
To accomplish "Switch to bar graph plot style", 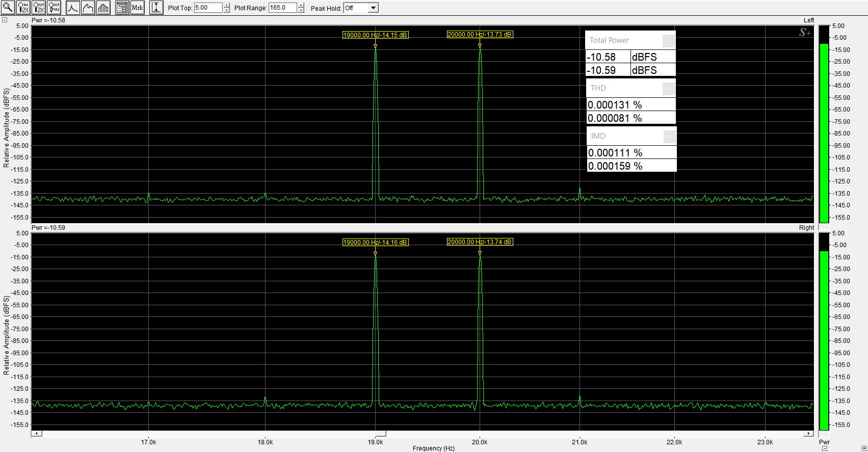I will pyautogui.click(x=103, y=8).
